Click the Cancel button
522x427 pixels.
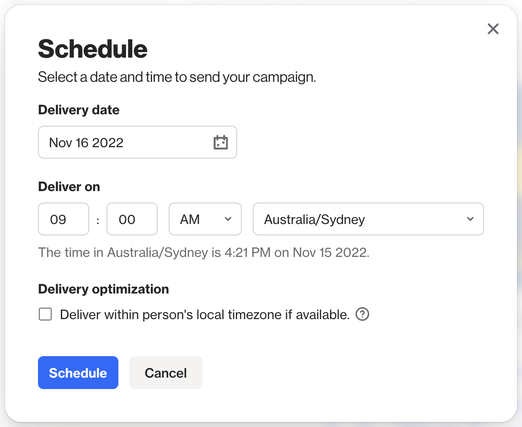point(166,373)
